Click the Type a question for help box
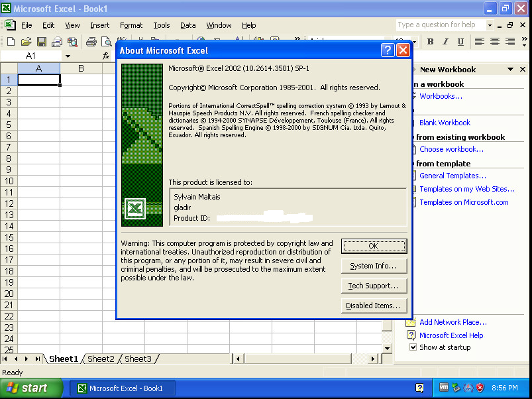Screen dimensions: 532x399 (x=441, y=25)
